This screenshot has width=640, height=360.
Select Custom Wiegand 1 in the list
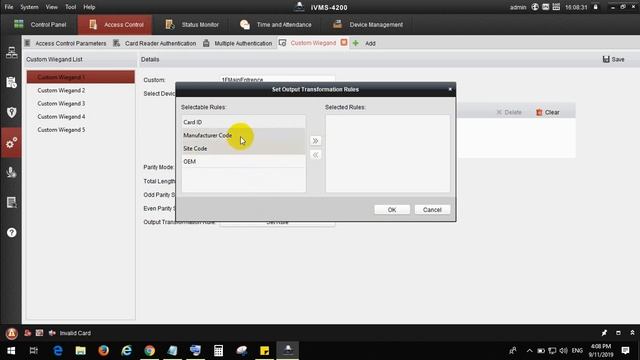click(x=81, y=77)
